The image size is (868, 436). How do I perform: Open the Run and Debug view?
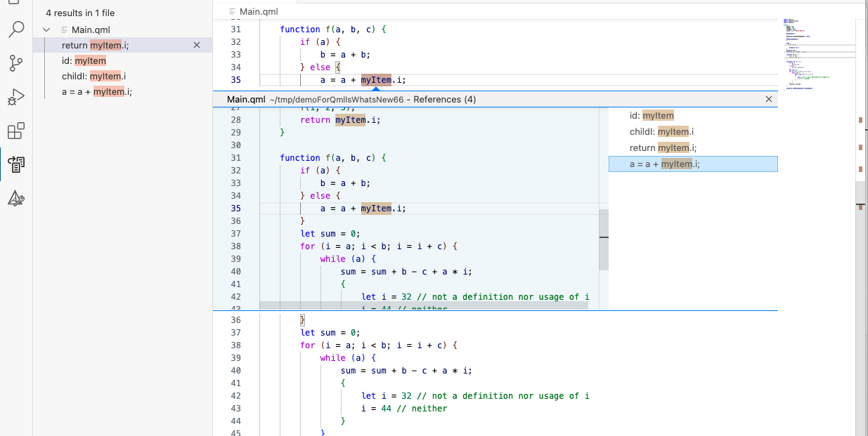(x=16, y=97)
